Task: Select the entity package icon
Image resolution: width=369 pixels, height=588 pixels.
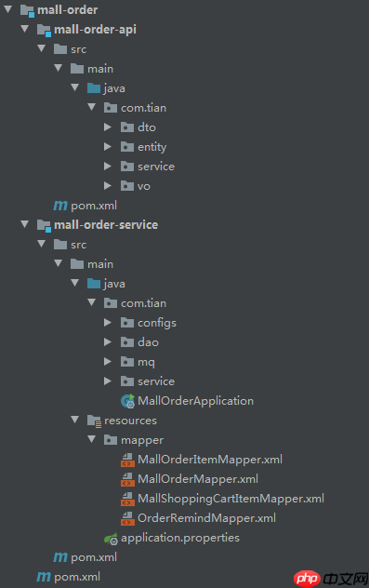Action: click(127, 147)
